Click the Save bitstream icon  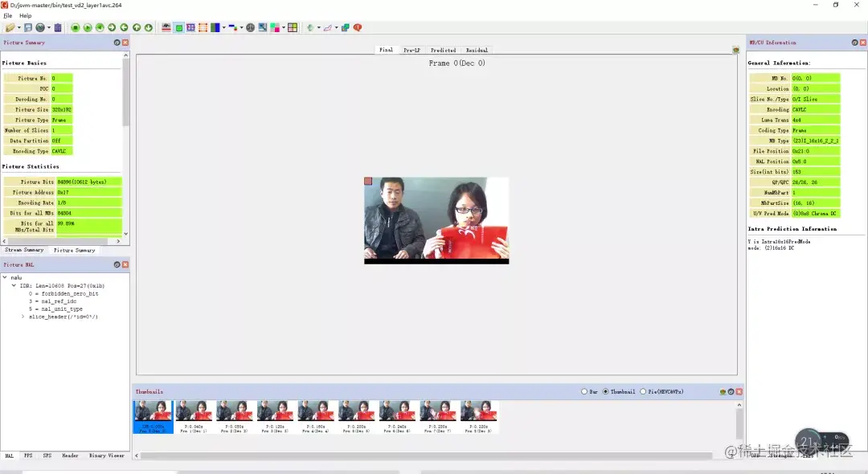click(x=29, y=28)
